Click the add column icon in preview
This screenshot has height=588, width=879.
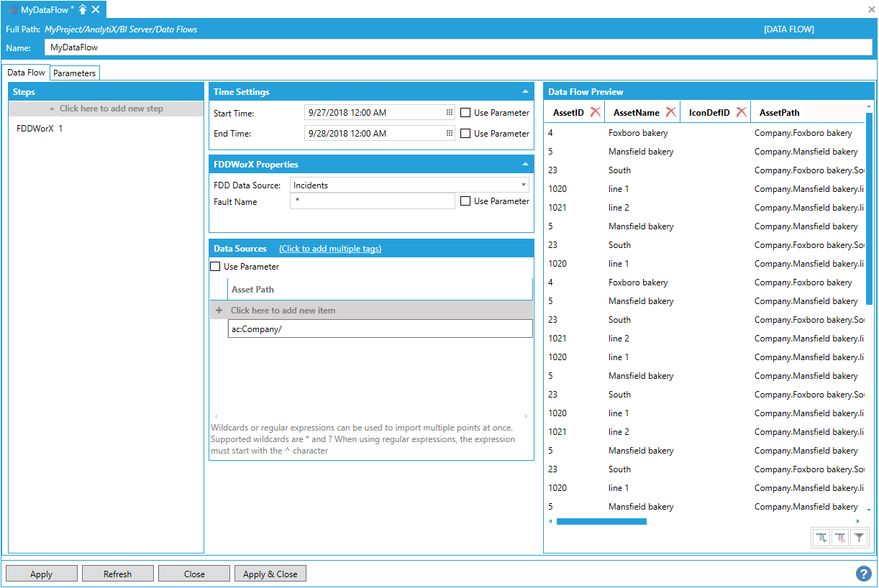[821, 538]
